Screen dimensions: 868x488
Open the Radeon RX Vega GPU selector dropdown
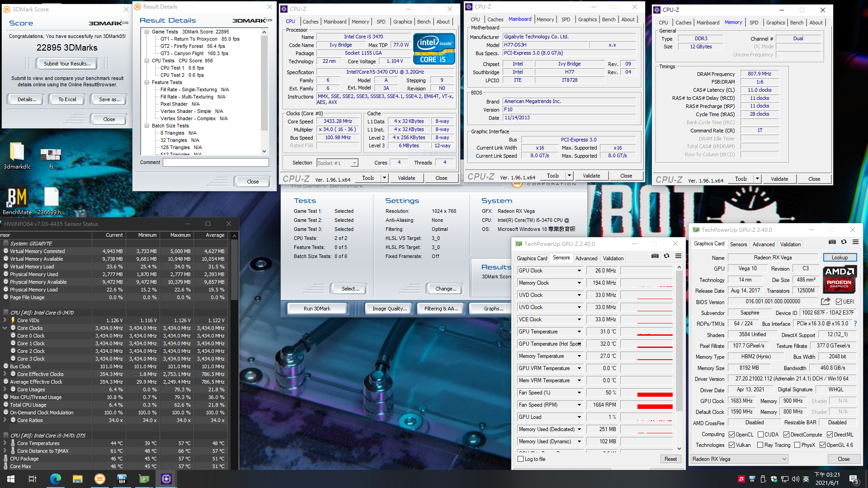740,459
